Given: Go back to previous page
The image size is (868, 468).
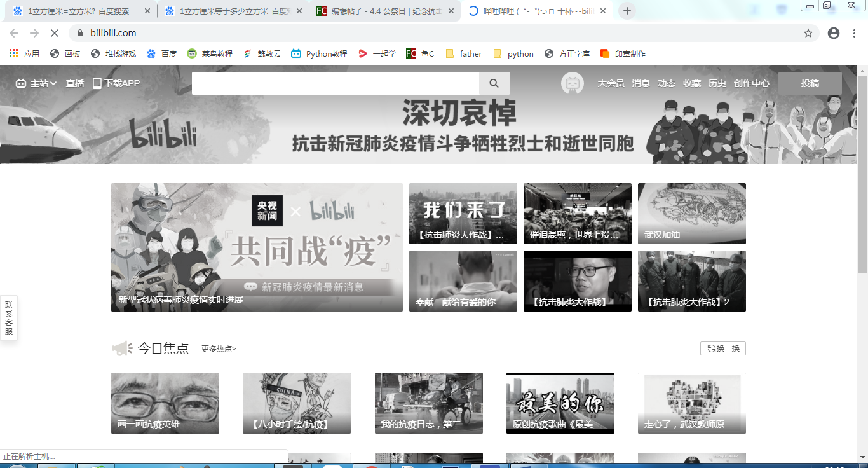Looking at the screenshot, I should click(x=14, y=33).
